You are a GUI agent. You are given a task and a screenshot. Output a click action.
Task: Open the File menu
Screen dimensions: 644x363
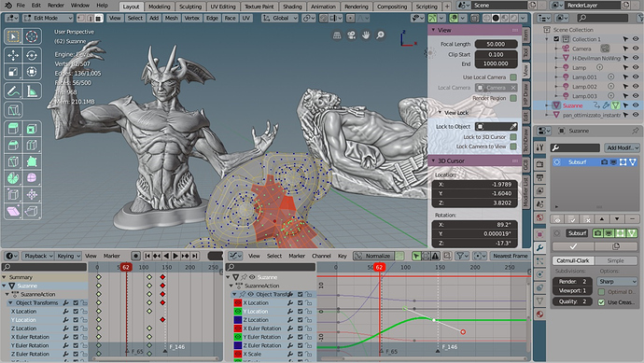point(21,6)
